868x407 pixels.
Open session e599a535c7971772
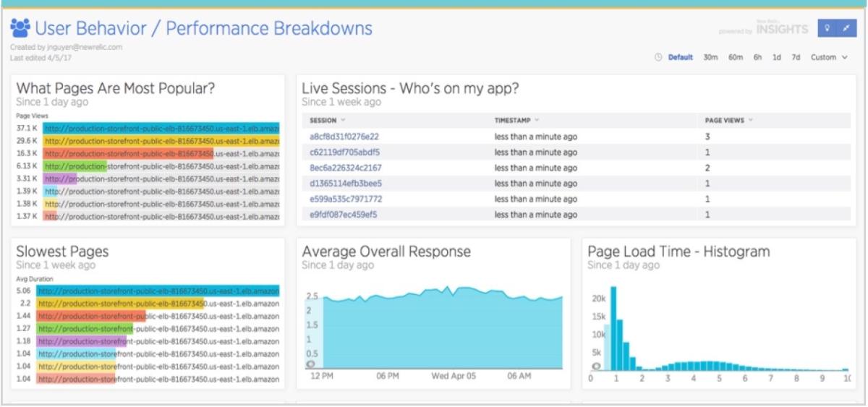click(346, 199)
